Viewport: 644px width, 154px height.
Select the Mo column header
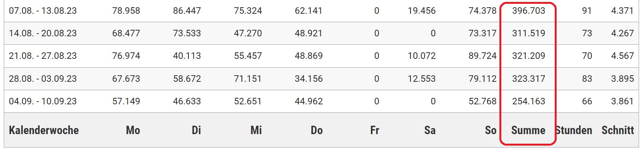pos(133,130)
